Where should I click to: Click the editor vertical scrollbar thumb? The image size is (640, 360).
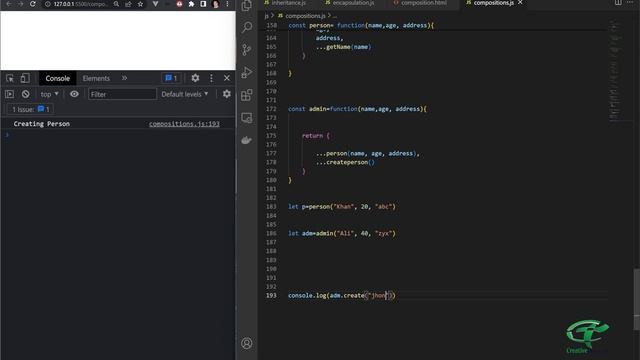636,298
